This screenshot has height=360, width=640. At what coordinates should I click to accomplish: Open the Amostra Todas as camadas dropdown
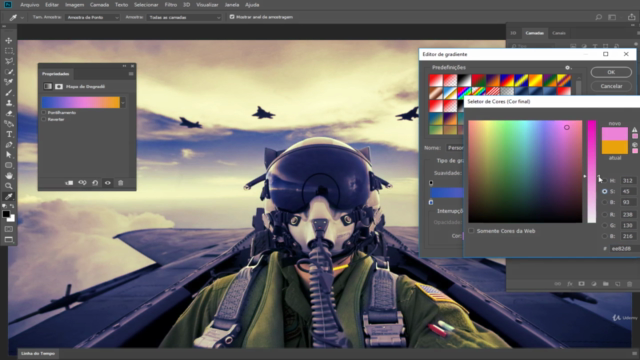[x=184, y=18]
